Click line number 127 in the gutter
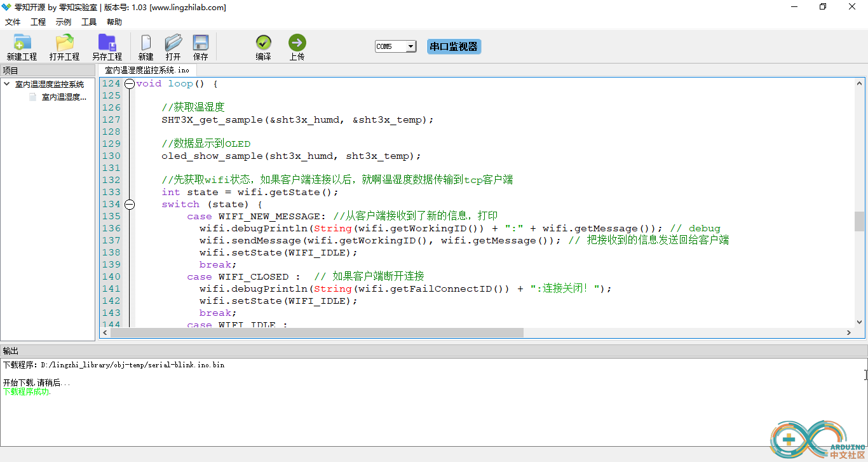This screenshot has height=462, width=868. coord(111,120)
